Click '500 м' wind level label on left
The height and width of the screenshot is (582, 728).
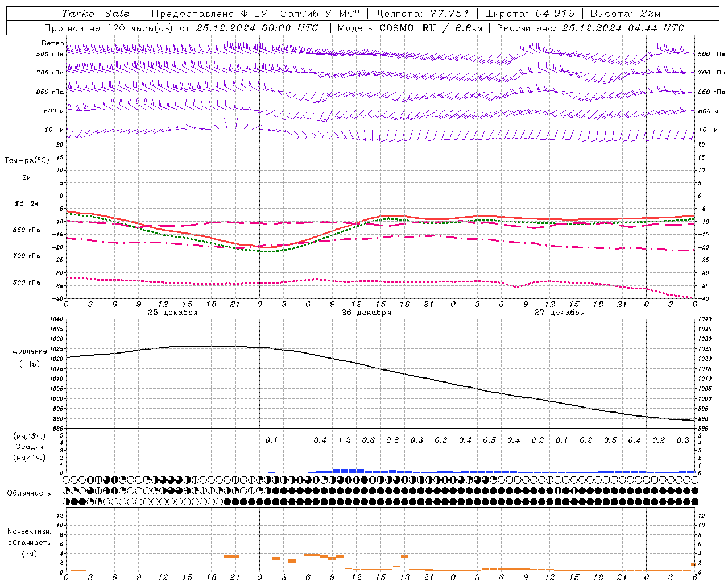(54, 111)
